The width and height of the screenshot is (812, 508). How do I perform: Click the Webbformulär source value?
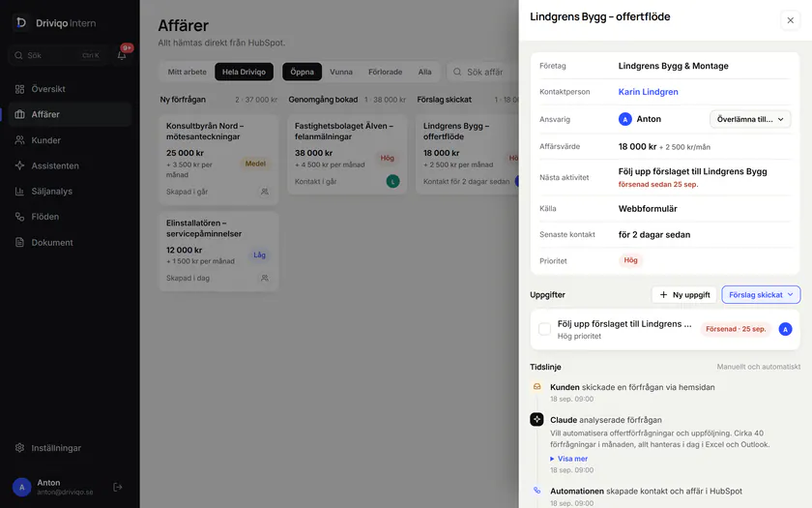[648, 209]
